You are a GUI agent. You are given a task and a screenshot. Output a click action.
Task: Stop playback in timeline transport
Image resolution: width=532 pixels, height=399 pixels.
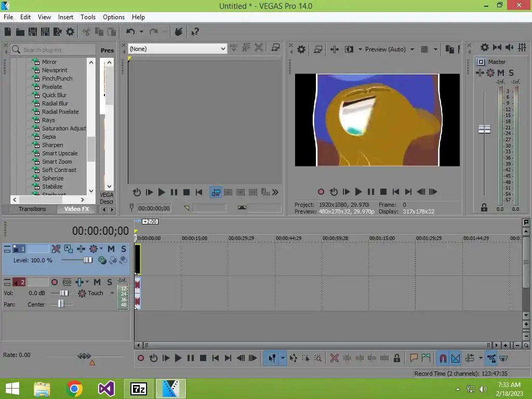click(x=203, y=358)
